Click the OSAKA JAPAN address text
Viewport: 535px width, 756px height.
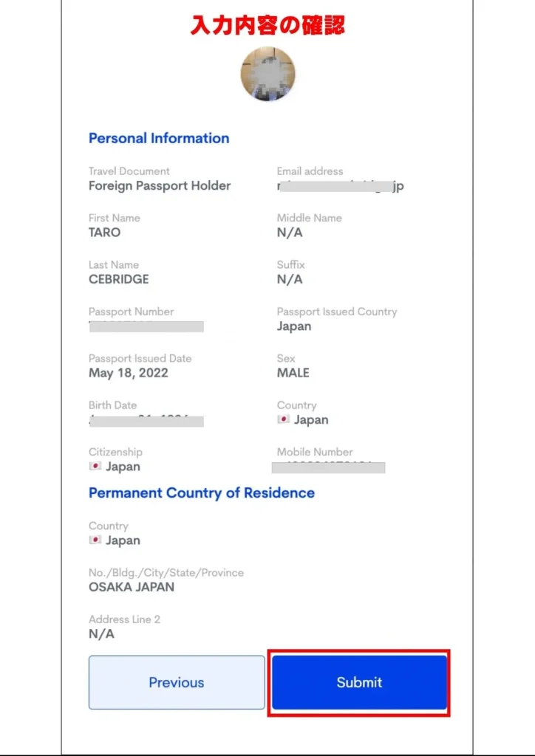tap(132, 587)
